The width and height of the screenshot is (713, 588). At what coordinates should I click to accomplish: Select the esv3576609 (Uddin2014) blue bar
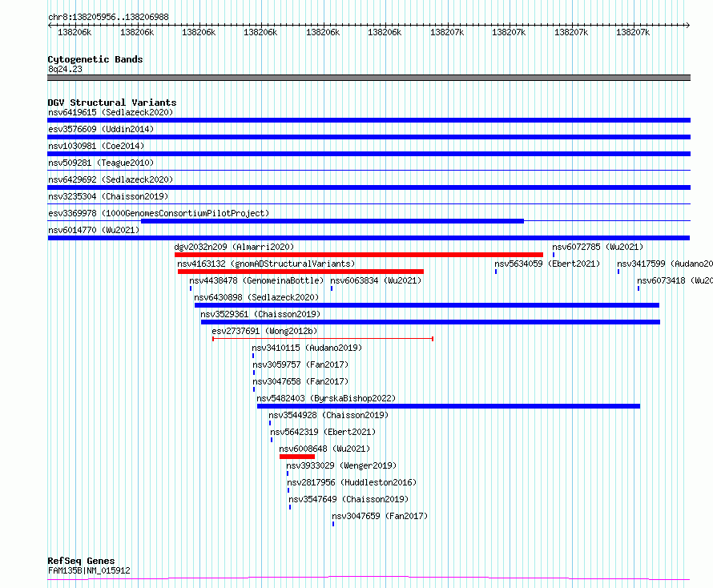(369, 137)
